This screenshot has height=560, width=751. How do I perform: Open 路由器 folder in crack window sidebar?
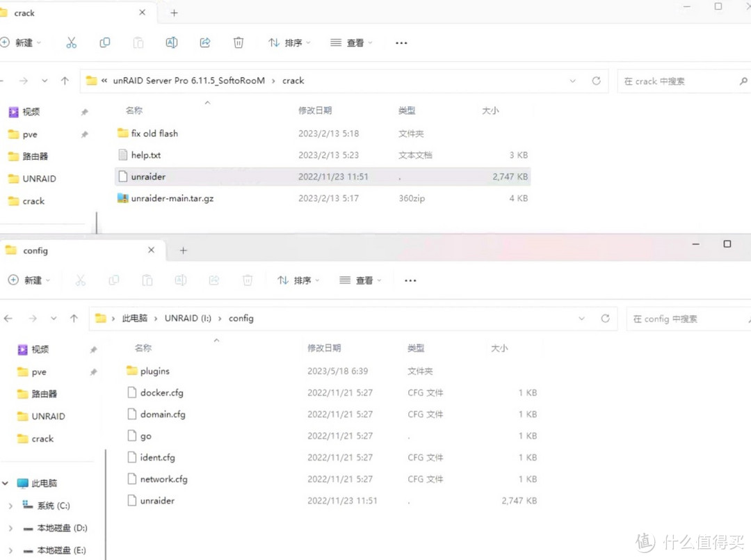(x=35, y=156)
